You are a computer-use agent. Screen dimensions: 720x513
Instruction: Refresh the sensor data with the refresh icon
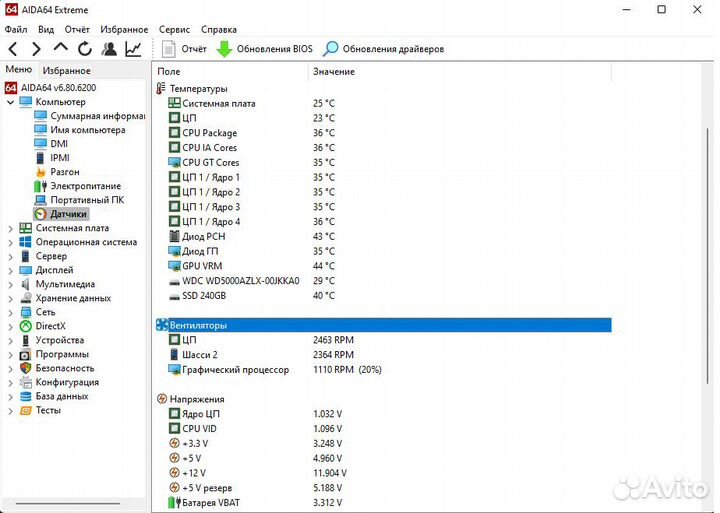point(85,49)
